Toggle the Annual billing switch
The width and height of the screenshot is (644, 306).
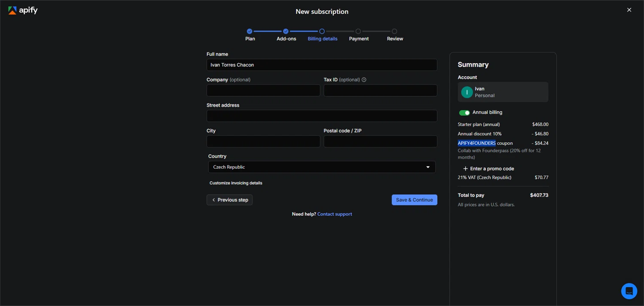click(x=464, y=113)
